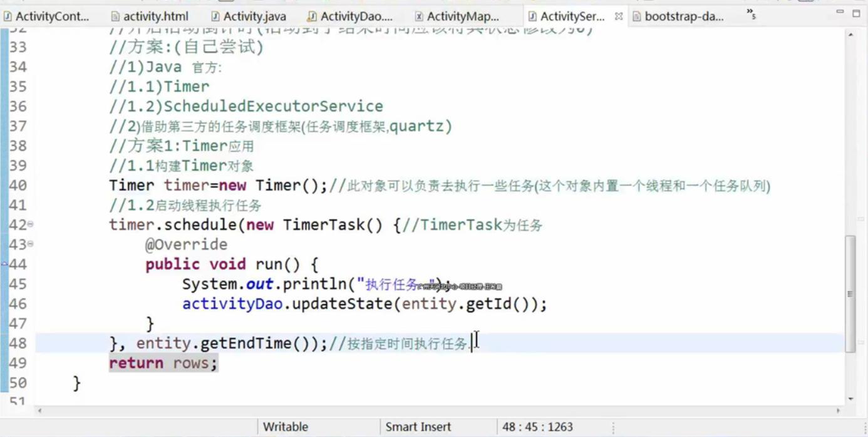The height and width of the screenshot is (437, 868).
Task: Click the HTML file icon on activity.html tab
Action: point(115,17)
